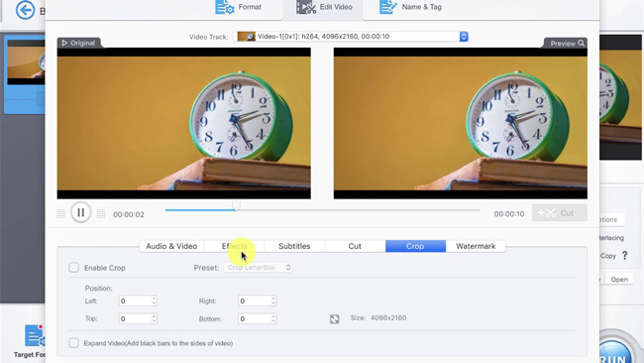Step to previous frame grid icon
Image resolution: width=644 pixels, height=363 pixels.
tap(60, 213)
